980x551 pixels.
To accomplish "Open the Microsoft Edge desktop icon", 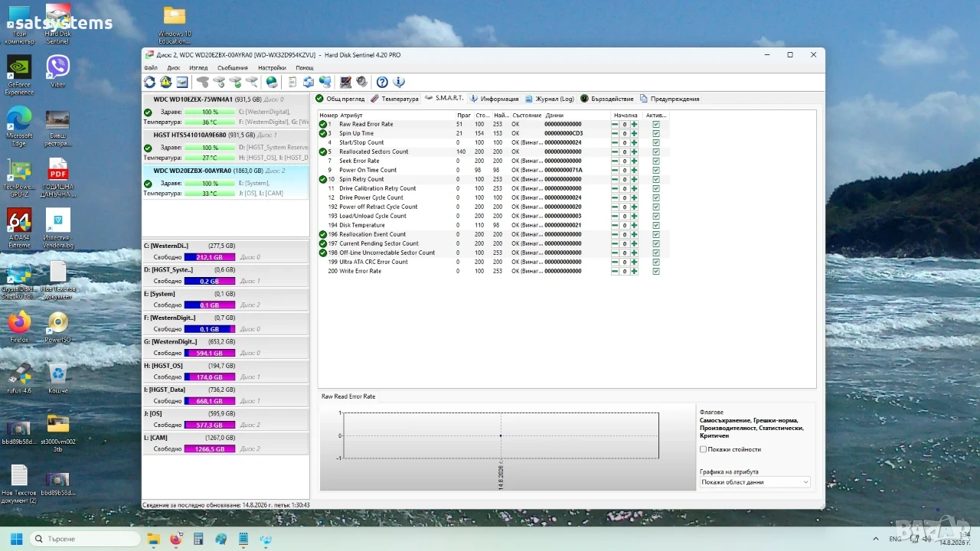I will click(19, 126).
